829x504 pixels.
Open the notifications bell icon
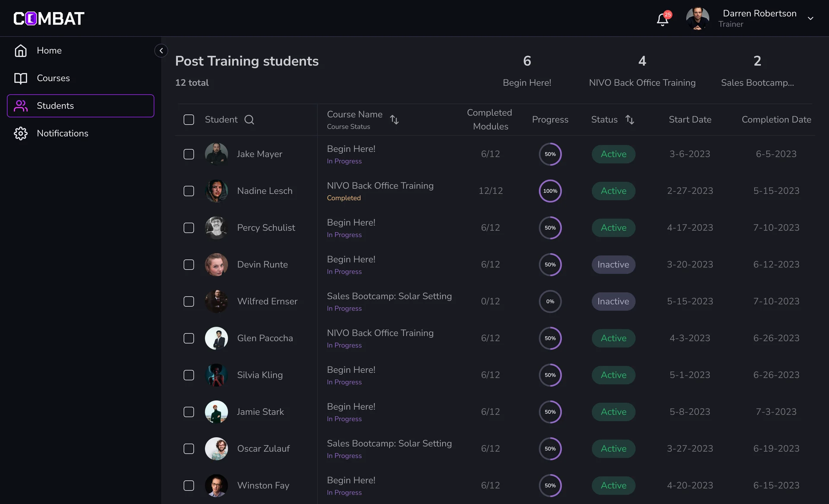663,19
